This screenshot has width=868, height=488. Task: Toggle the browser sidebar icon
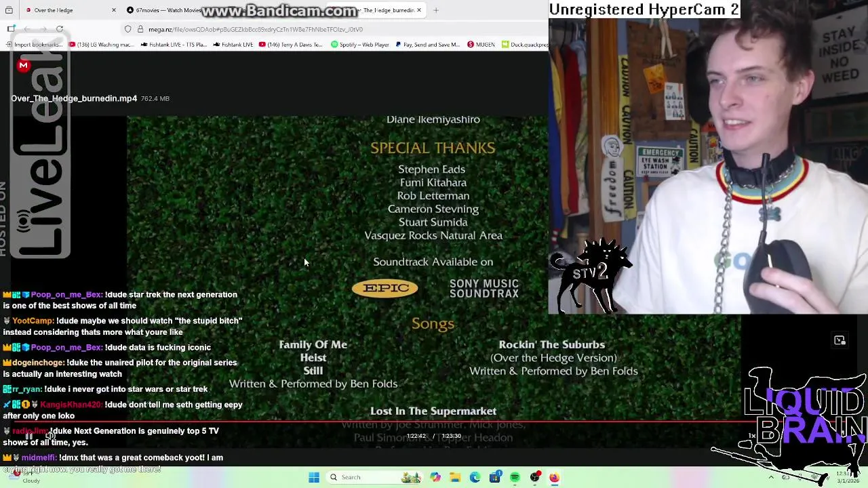click(11, 29)
